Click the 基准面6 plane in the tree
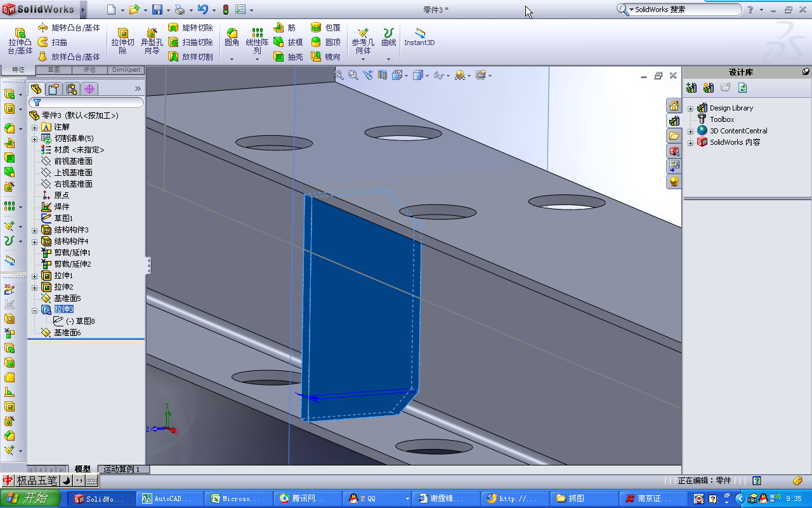The height and width of the screenshot is (508, 812). point(67,333)
